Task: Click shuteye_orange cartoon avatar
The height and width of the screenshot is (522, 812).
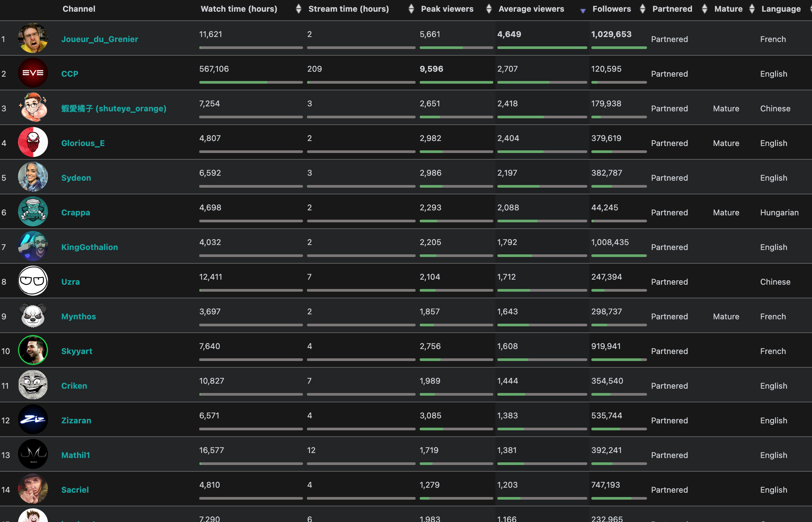Action: pos(33,107)
